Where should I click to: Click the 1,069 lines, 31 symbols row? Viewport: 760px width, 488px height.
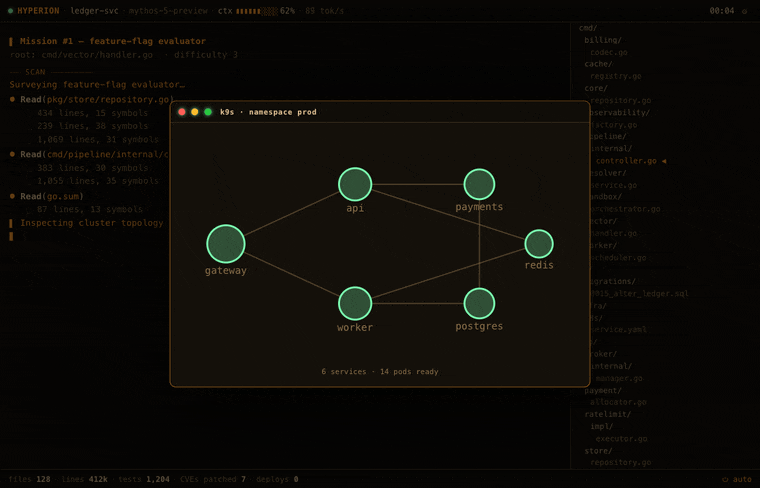97,140
